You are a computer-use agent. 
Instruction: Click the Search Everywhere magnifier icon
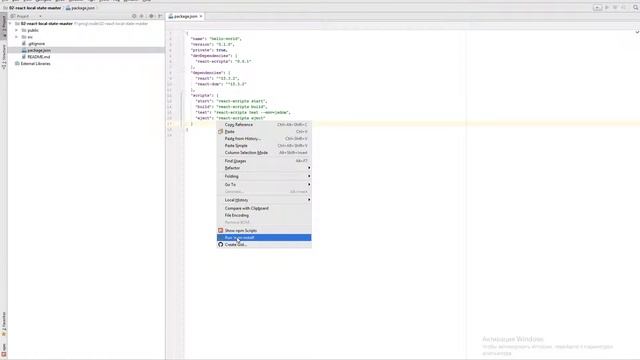pyautogui.click(x=636, y=8)
